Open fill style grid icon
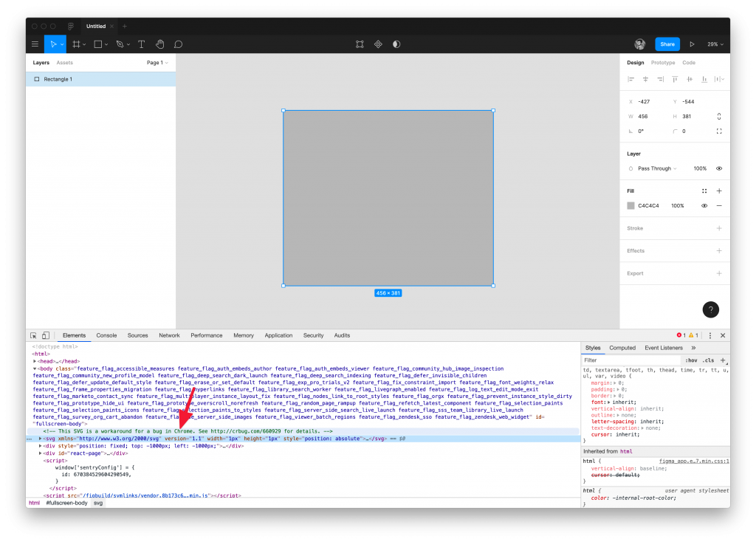This screenshot has height=542, width=756. pos(704,191)
